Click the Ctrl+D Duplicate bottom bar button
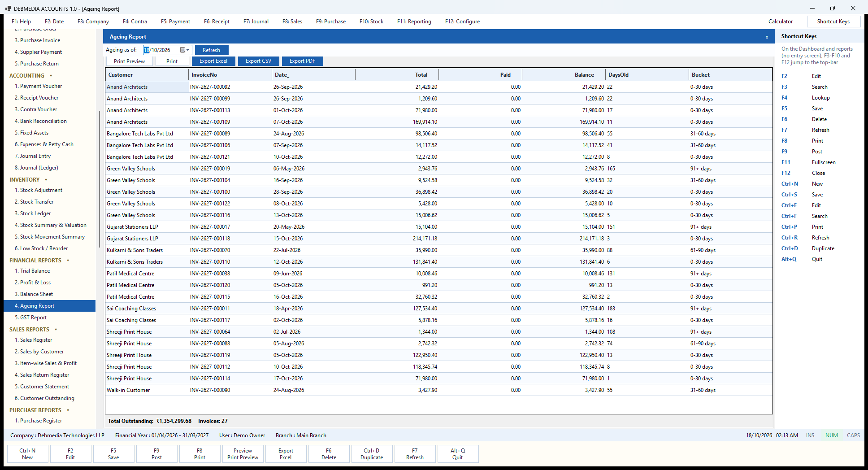The width and height of the screenshot is (868, 470). click(372, 454)
